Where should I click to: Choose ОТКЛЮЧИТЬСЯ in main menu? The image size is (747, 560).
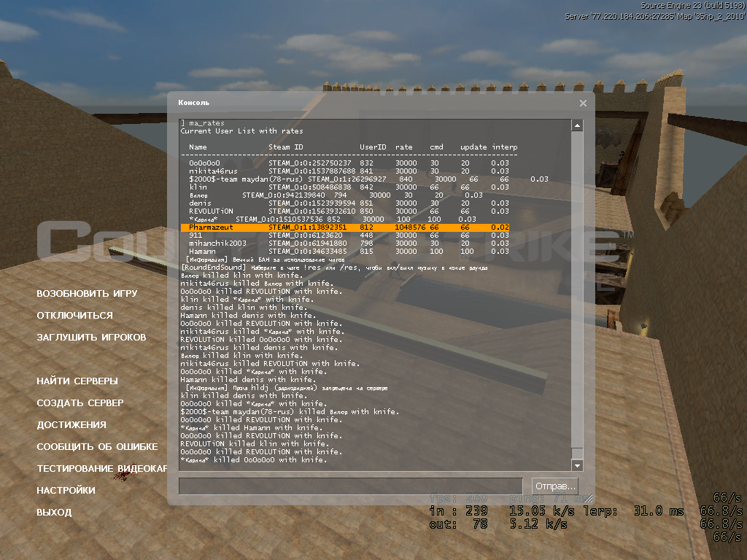click(75, 315)
